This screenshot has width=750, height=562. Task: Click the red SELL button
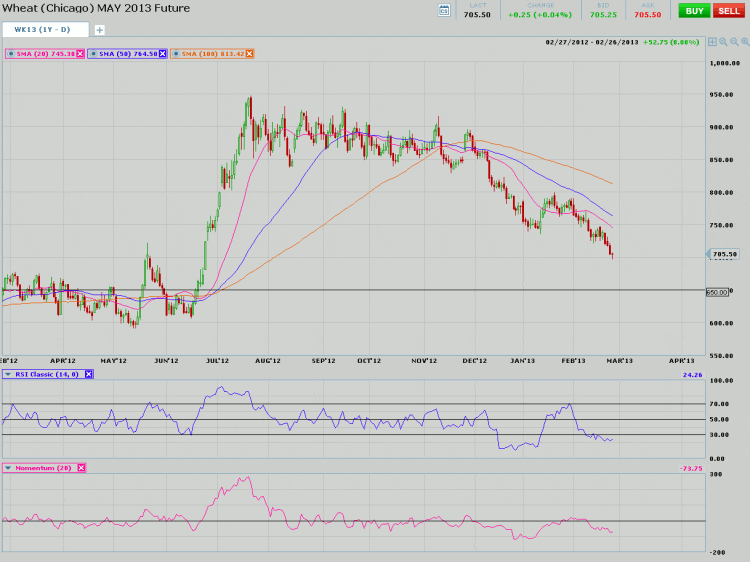point(729,10)
